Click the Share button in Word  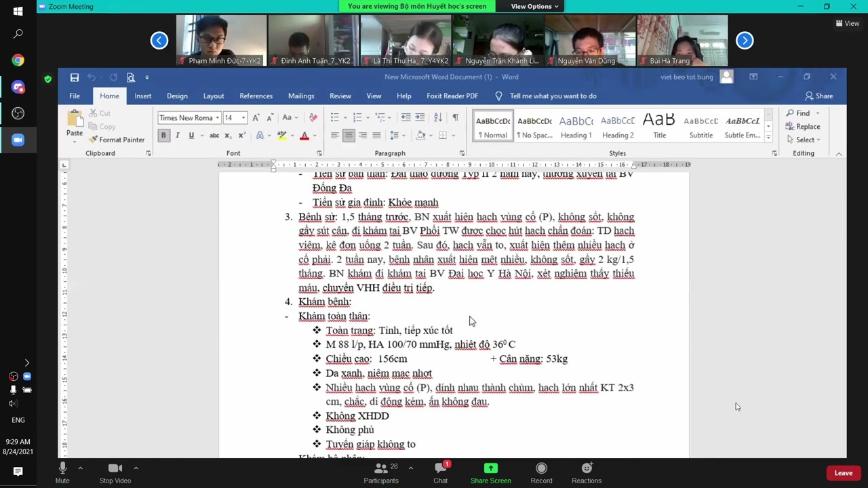pyautogui.click(x=819, y=96)
